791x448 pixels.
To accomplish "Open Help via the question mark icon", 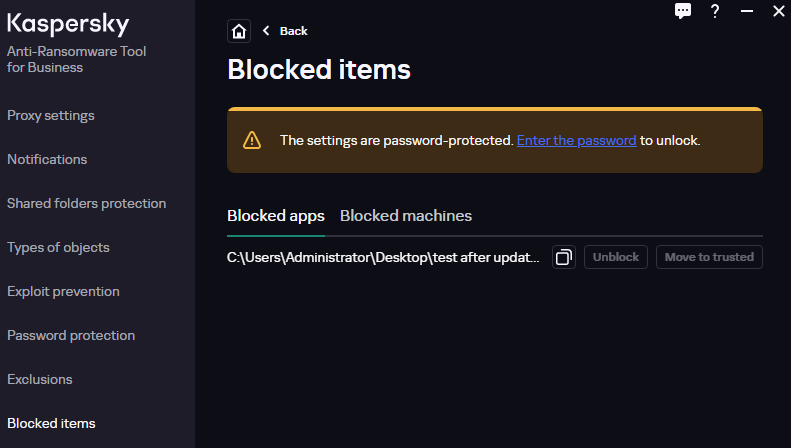I will 715,11.
